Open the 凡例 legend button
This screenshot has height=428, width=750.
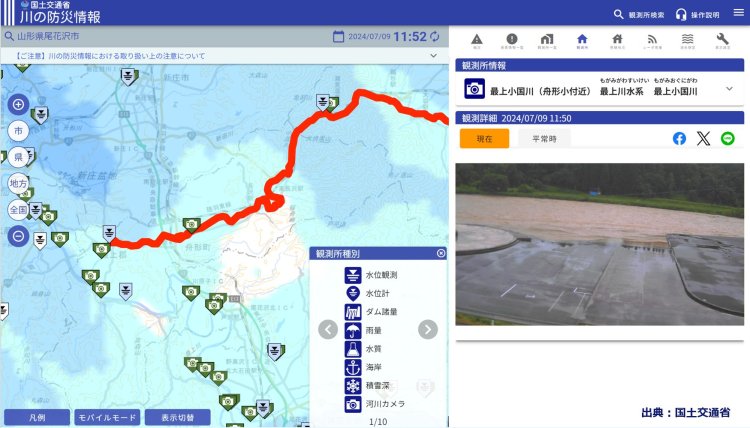click(x=37, y=417)
